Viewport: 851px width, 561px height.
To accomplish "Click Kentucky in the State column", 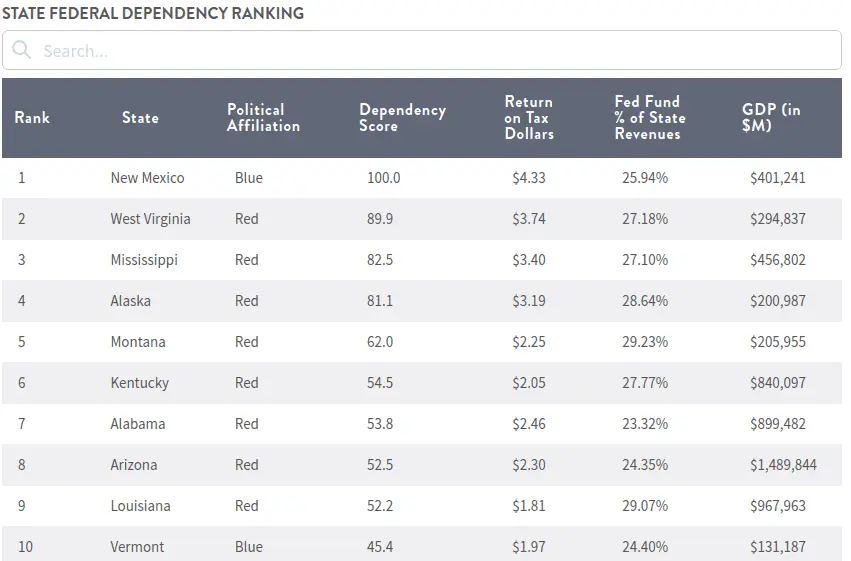I will click(x=139, y=383).
